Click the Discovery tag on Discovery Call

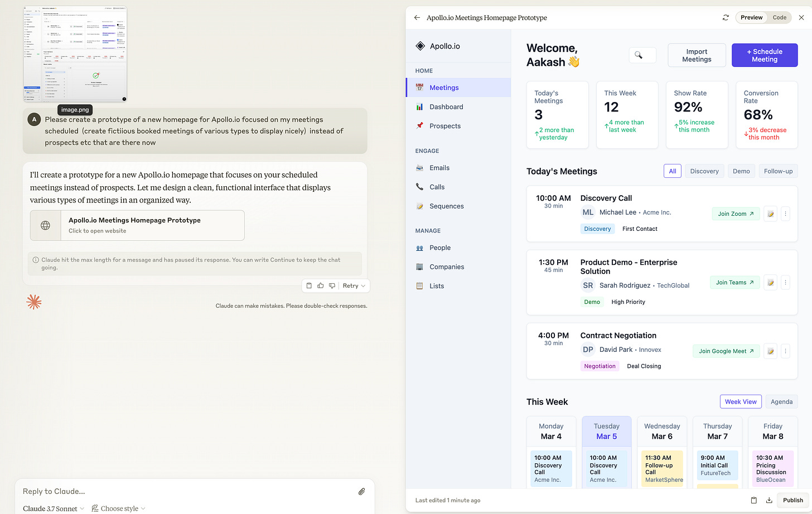coord(597,229)
